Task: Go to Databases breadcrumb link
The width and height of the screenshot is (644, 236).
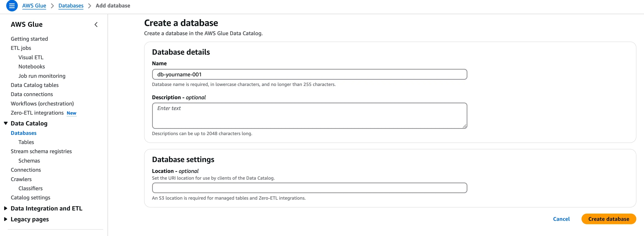Action: 71,6
